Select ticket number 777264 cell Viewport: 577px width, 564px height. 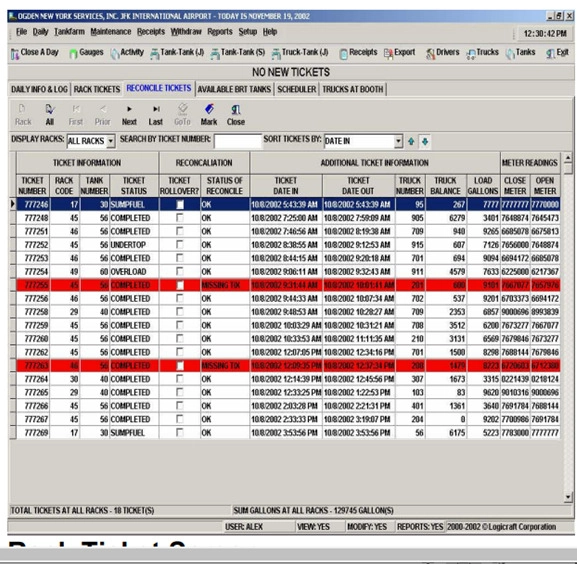click(33, 379)
